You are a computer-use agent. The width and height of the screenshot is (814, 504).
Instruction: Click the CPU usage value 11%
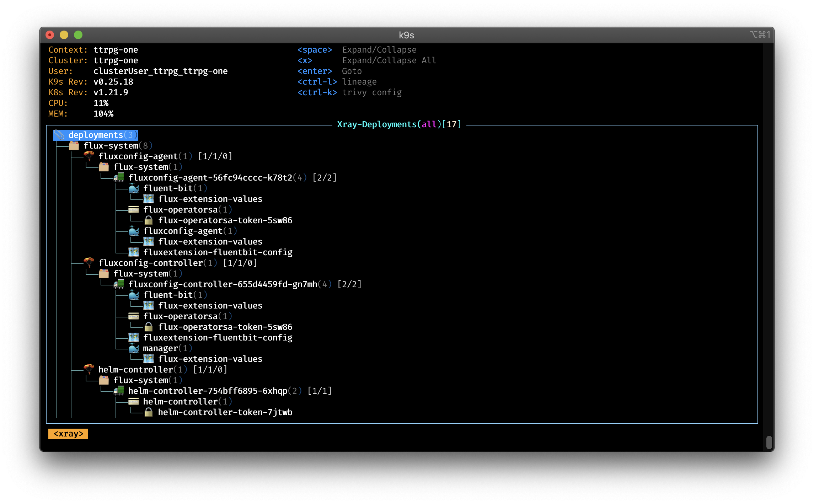(x=101, y=103)
